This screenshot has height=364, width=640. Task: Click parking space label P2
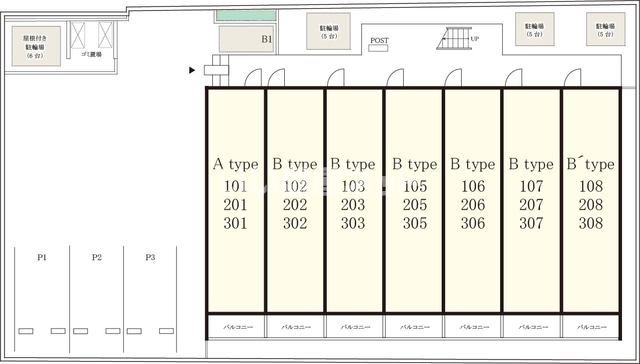[x=96, y=257]
